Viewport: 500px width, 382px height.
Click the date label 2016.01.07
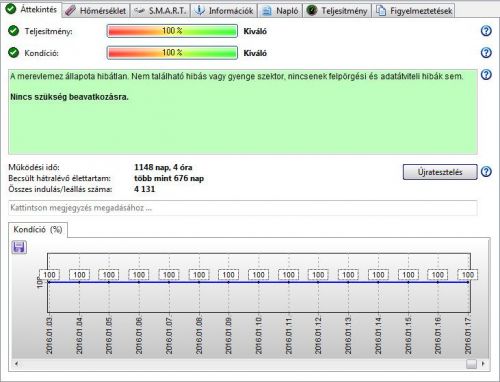[169, 335]
